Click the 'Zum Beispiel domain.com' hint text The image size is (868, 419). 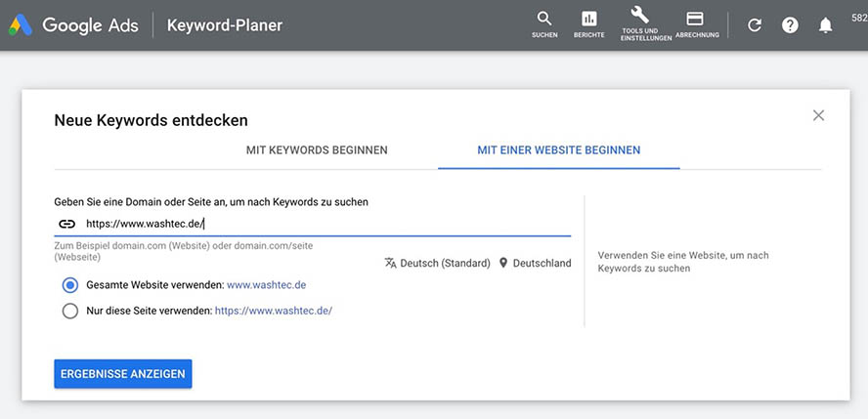click(x=183, y=252)
